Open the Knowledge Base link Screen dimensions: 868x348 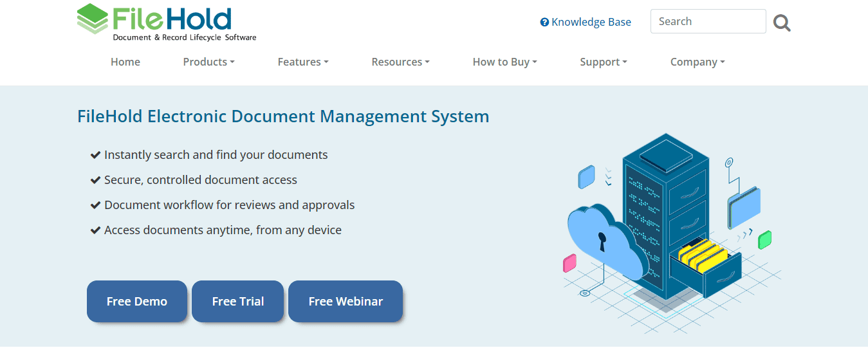[x=591, y=23]
